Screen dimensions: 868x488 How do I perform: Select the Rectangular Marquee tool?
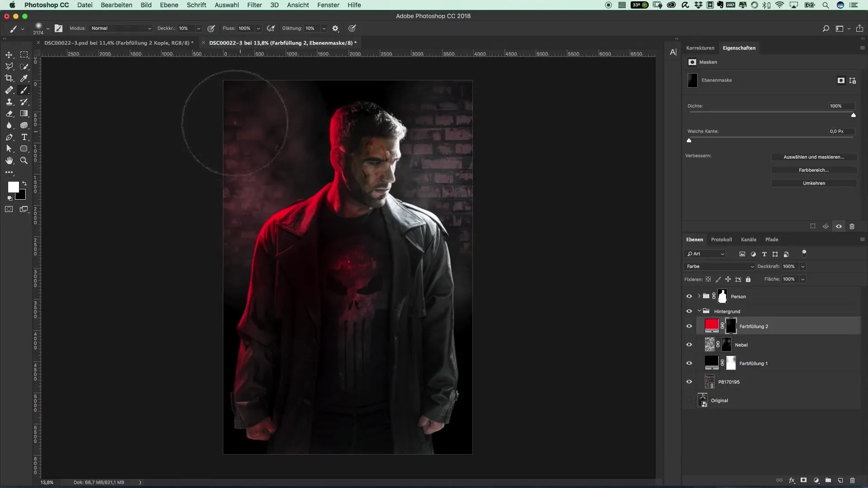point(24,55)
